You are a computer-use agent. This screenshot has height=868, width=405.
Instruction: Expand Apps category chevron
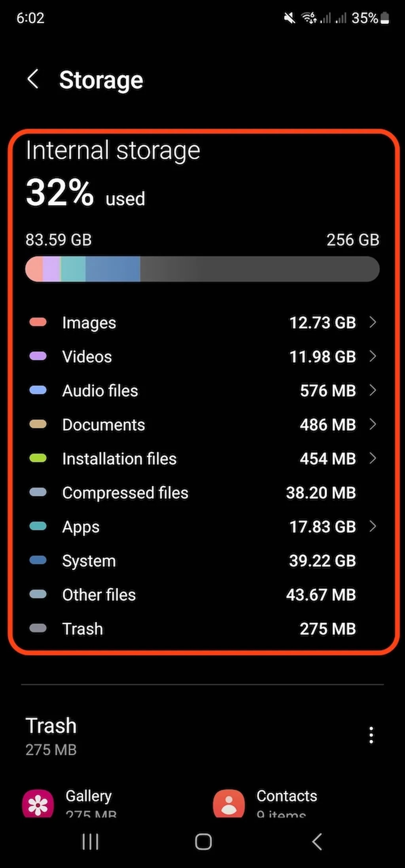click(x=372, y=527)
